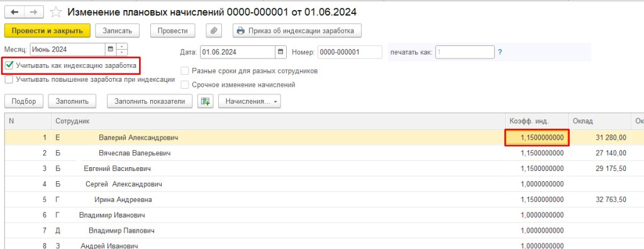Increase the month with the up stepper arrow
The width and height of the screenshot is (644, 249).
pyautogui.click(x=122, y=47)
